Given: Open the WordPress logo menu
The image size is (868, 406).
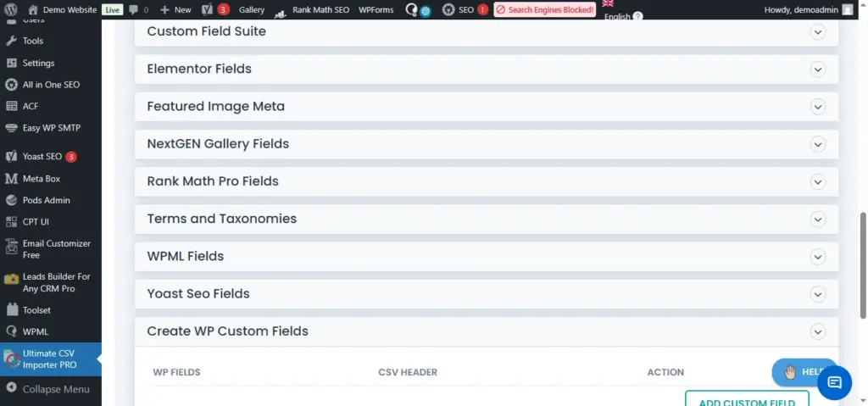Looking at the screenshot, I should click(11, 9).
